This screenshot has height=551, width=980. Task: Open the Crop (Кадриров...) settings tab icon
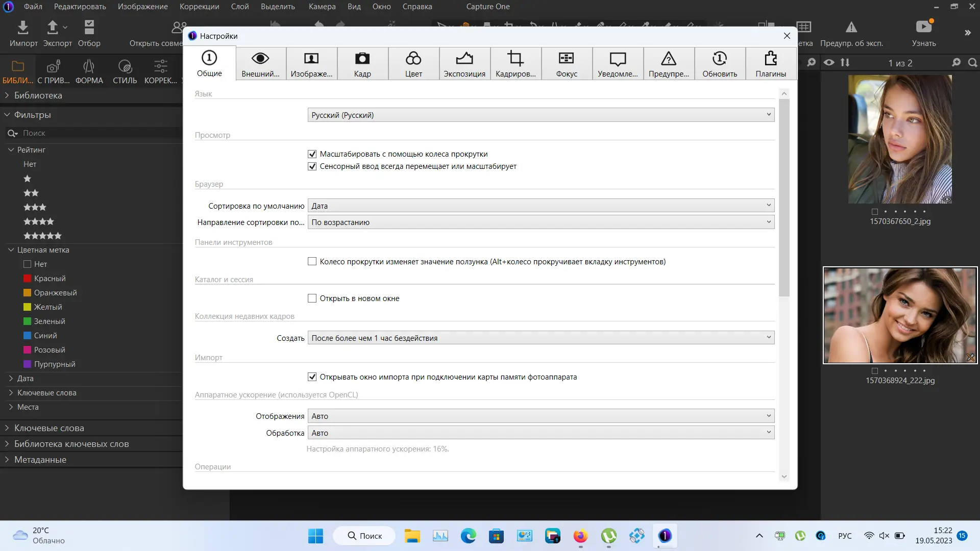tap(516, 59)
